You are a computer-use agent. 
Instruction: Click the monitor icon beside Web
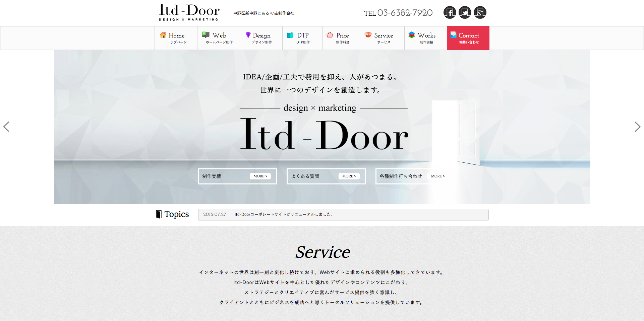coord(206,35)
